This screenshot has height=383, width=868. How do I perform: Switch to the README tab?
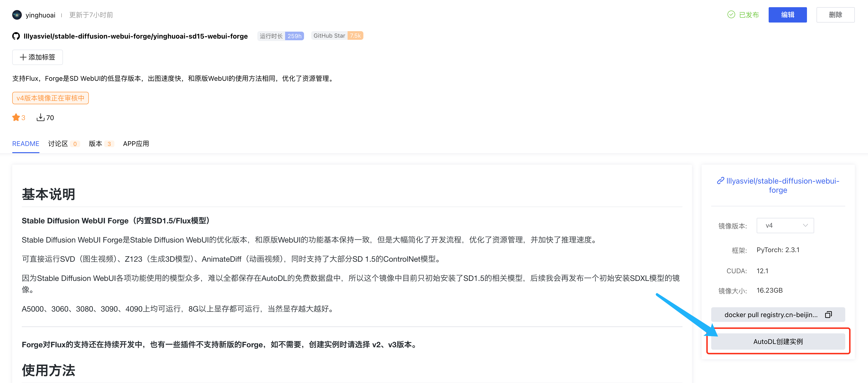point(26,144)
